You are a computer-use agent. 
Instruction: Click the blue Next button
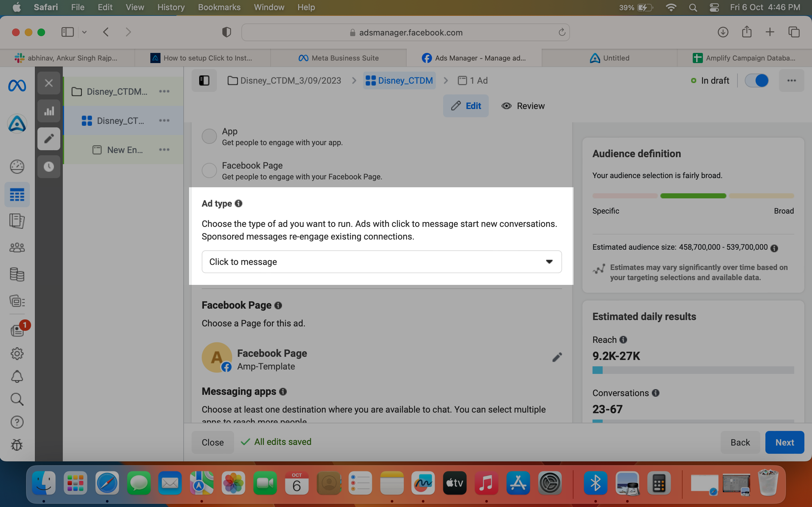(784, 442)
